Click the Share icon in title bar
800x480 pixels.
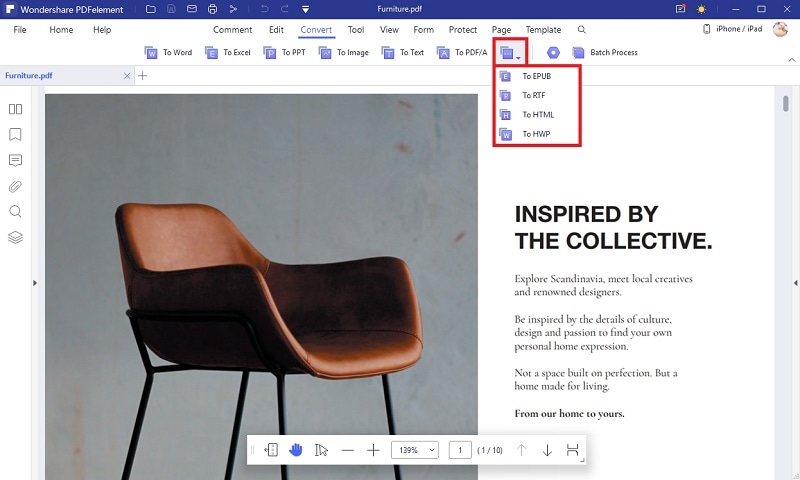click(x=233, y=9)
